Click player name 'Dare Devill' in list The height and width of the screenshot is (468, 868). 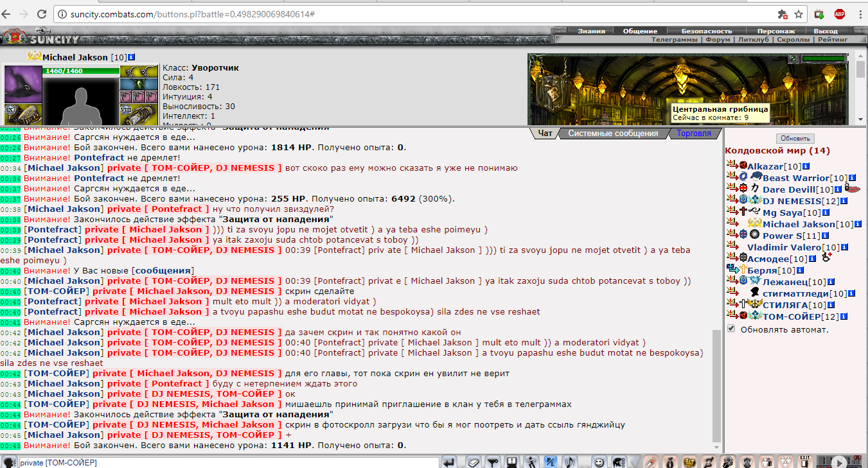(789, 189)
